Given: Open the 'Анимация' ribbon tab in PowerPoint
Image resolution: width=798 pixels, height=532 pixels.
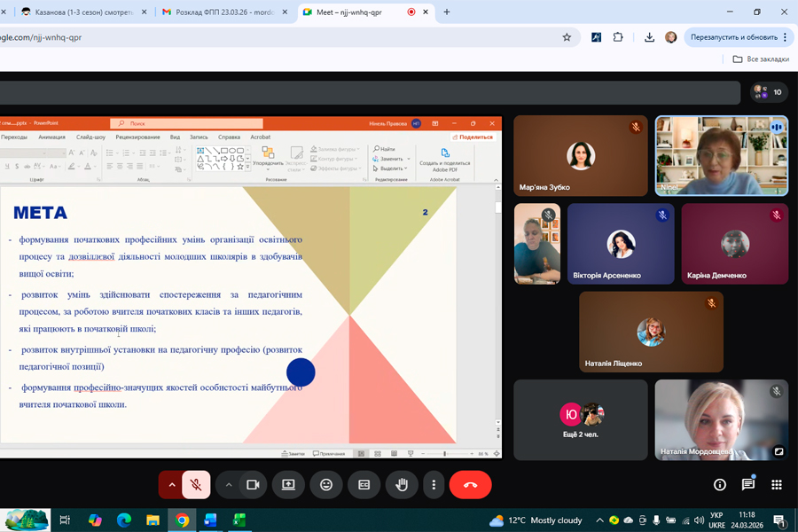Looking at the screenshot, I should [x=52, y=137].
